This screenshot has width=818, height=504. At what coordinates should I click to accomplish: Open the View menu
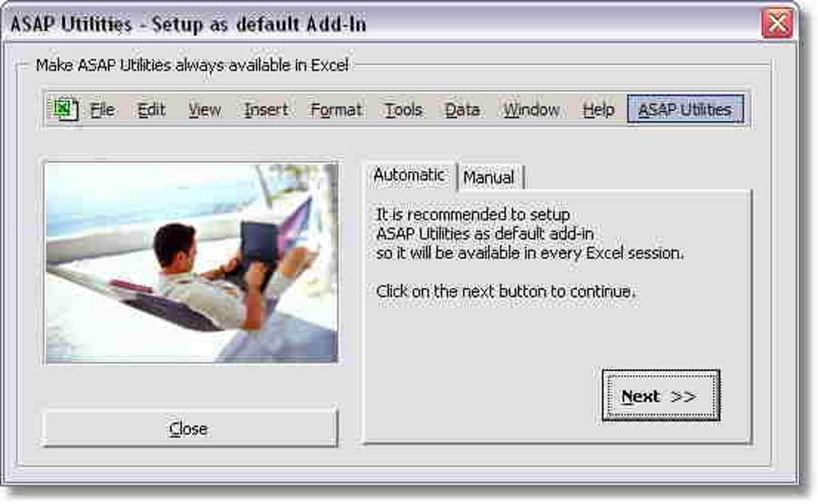point(205,110)
